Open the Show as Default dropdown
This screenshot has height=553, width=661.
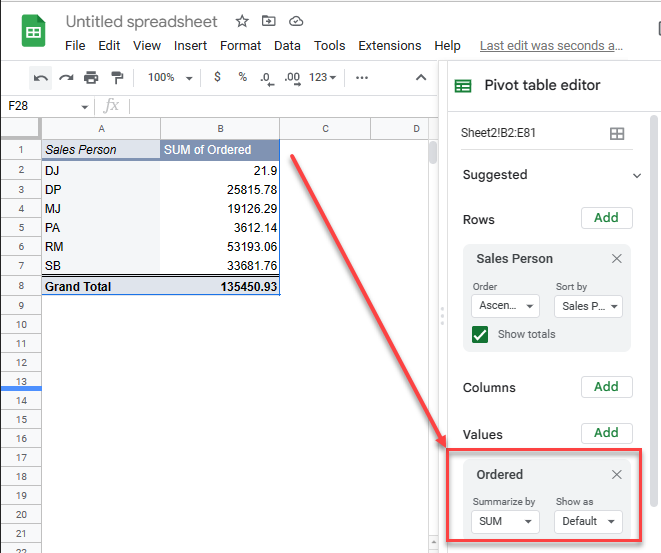pos(588,521)
